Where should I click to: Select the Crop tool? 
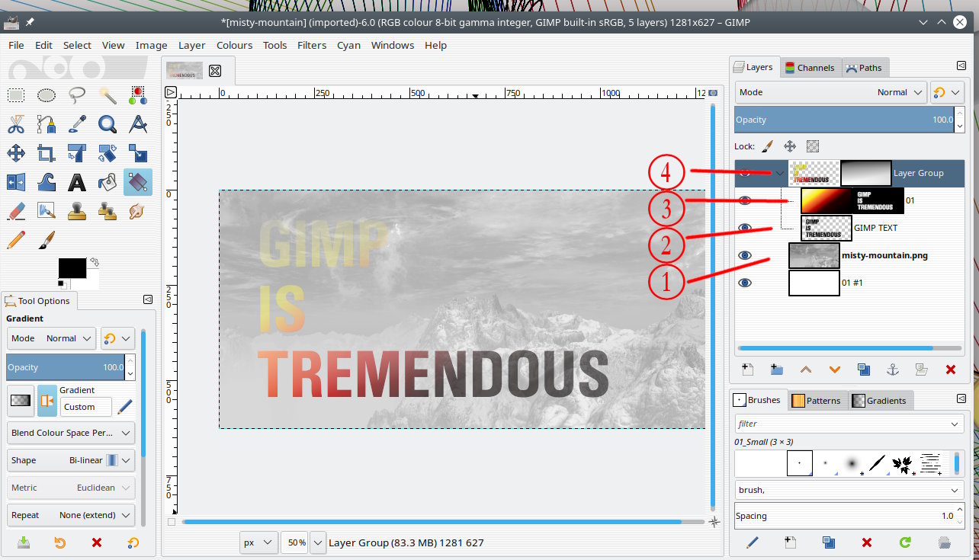47,153
